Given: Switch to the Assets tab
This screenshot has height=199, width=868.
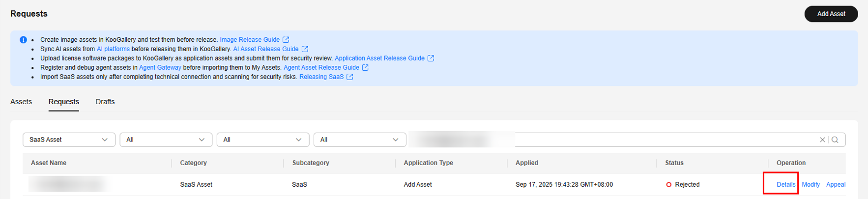Looking at the screenshot, I should [21, 102].
